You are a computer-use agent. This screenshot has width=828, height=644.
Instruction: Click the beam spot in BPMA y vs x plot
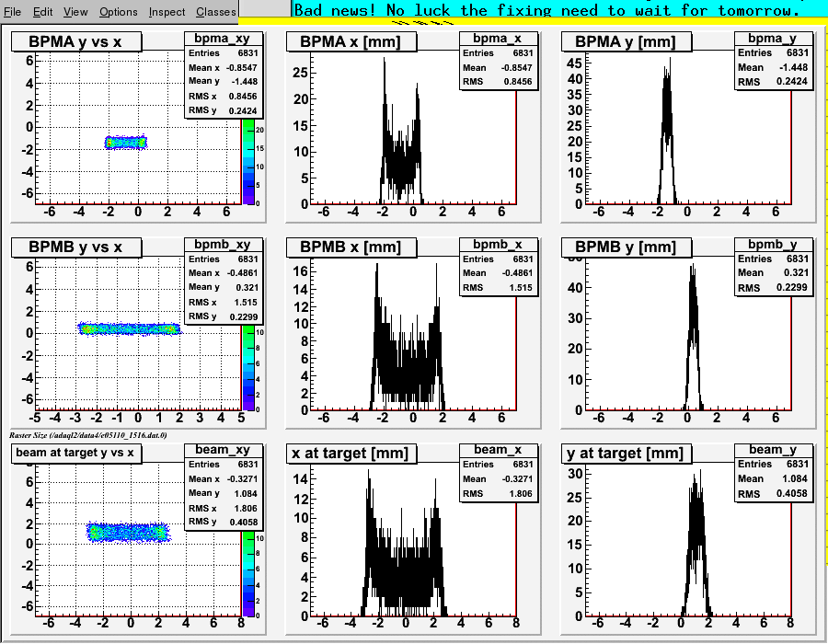click(x=126, y=143)
